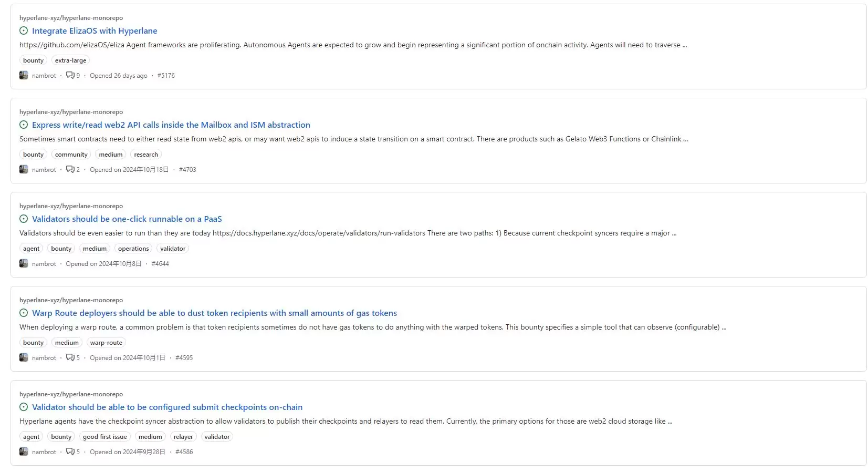
Task: Click open-issue icon beside Warp Route deployers title
Action: [x=24, y=313]
